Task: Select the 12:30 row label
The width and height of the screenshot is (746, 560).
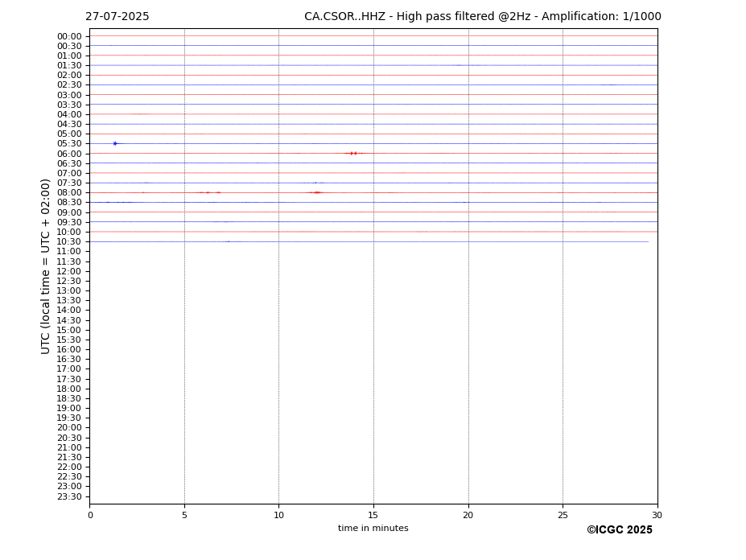Action: (69, 281)
